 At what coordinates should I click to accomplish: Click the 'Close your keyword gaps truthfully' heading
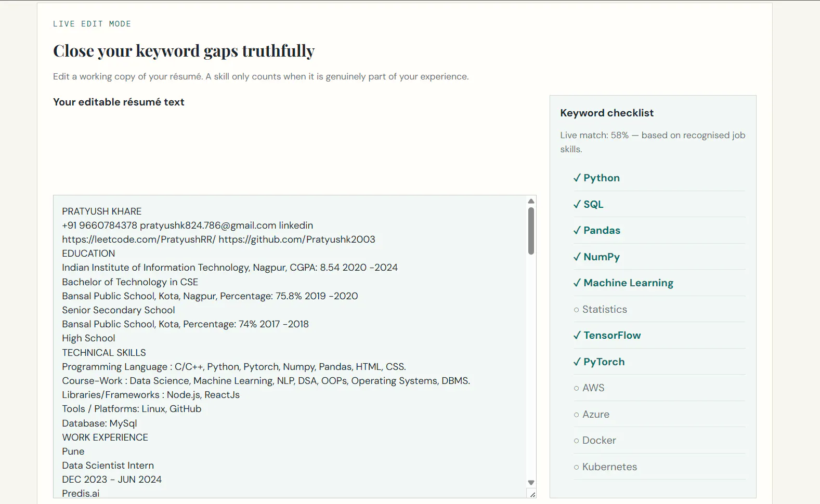tap(184, 51)
